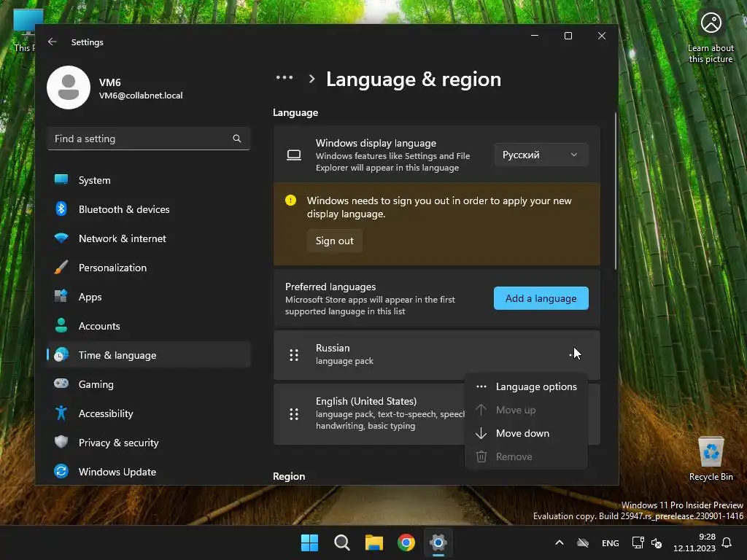Click the Sign out button
This screenshot has width=747, height=560.
[334, 241]
